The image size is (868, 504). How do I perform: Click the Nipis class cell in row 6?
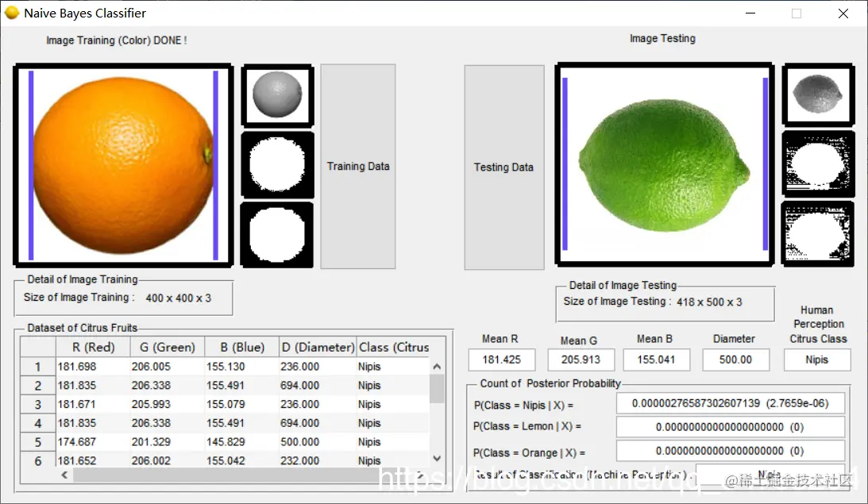click(393, 460)
